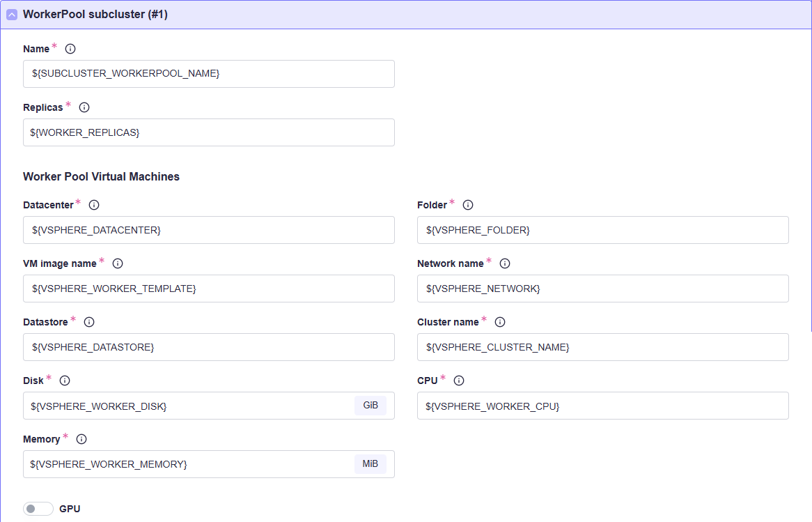Screen dimensions: 812x522
Task: Click the info icon next to Name
Action: tap(70, 49)
